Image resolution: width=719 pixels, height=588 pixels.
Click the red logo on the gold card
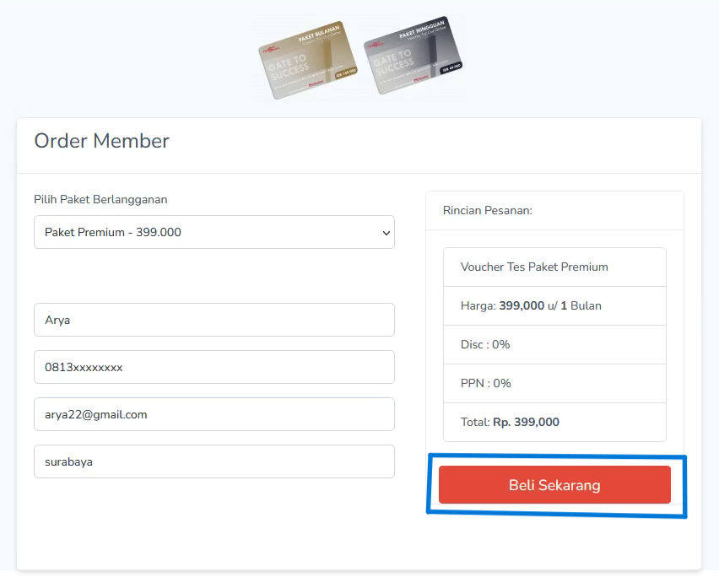pyautogui.click(x=271, y=51)
